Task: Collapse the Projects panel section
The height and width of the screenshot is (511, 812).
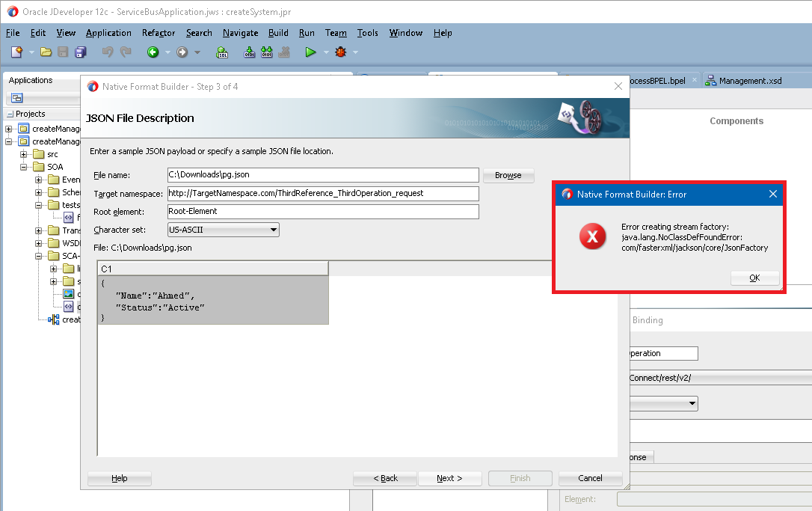Action: click(x=10, y=114)
